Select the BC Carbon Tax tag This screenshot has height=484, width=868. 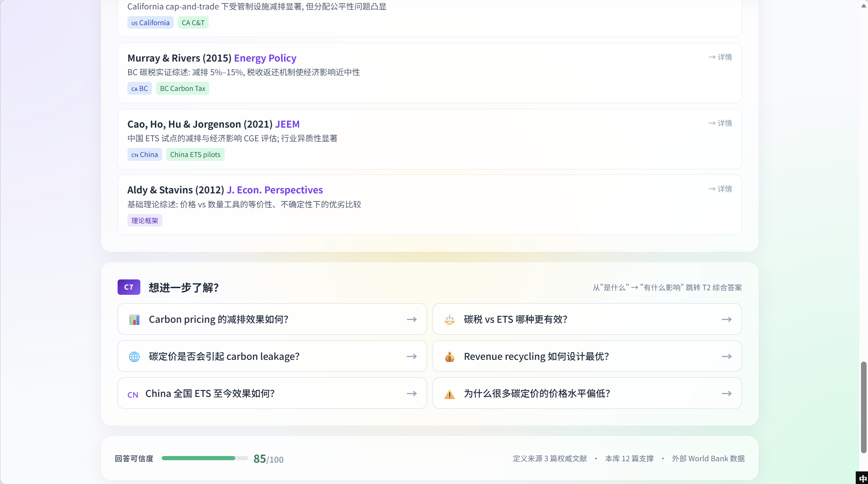(182, 88)
